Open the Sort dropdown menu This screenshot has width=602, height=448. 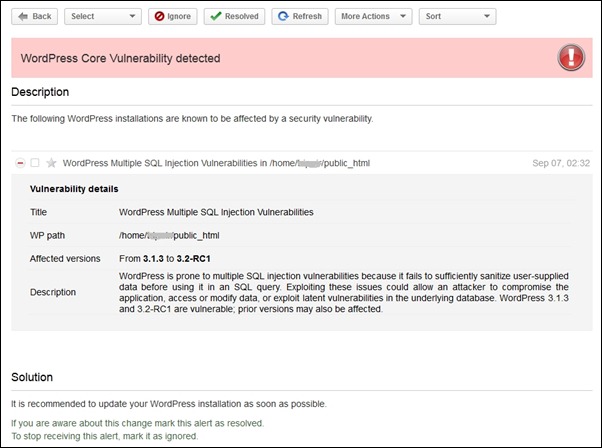456,16
